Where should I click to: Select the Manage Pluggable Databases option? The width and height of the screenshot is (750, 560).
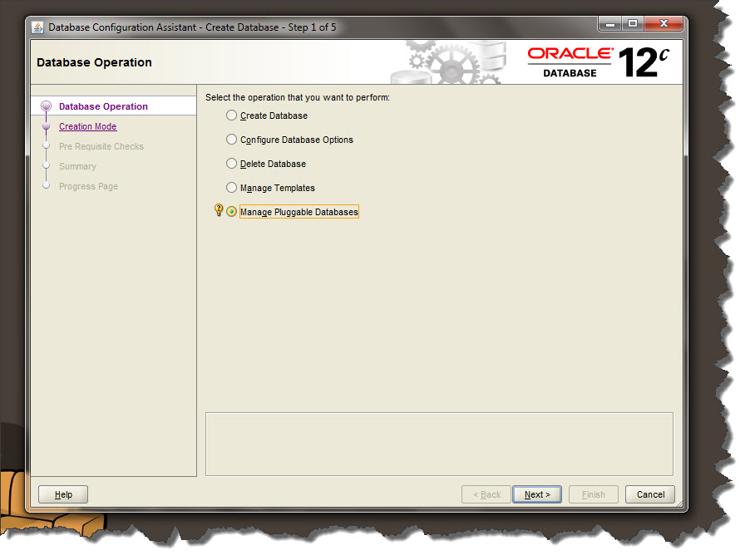tap(231, 211)
